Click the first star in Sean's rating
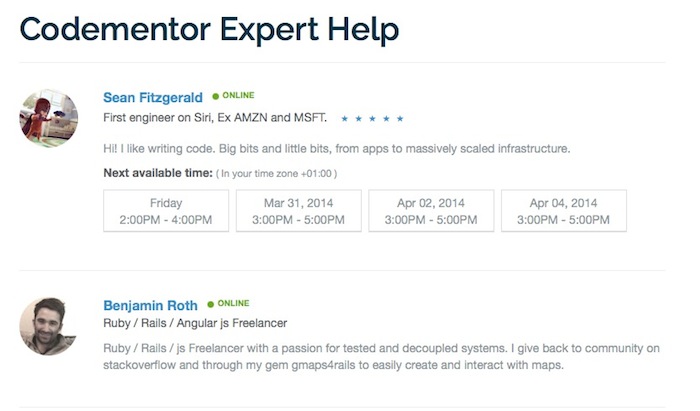 pos(344,119)
